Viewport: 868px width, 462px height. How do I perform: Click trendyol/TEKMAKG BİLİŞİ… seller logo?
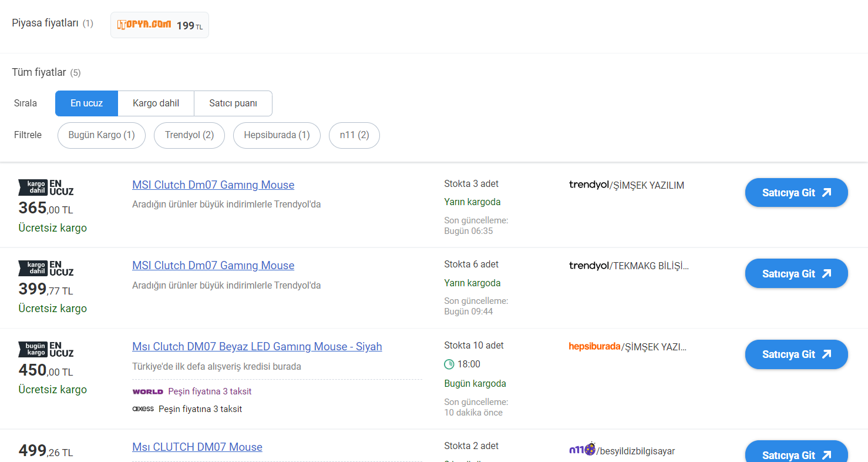589,266
